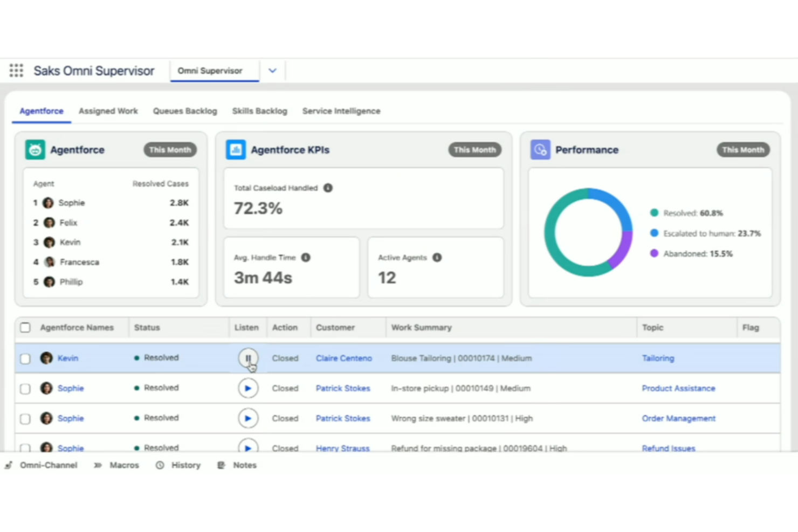Sort by the Customer column header
The image size is (798, 532).
pyautogui.click(x=335, y=328)
